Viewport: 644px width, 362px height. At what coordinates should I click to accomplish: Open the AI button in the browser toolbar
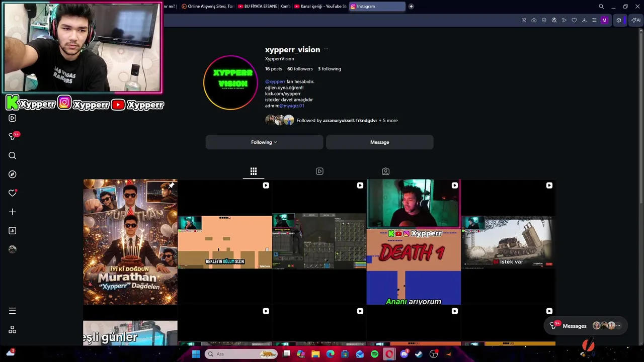coord(636,20)
